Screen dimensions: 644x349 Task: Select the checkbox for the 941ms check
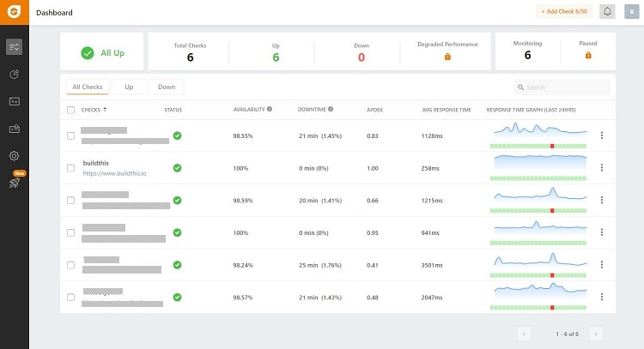point(70,232)
